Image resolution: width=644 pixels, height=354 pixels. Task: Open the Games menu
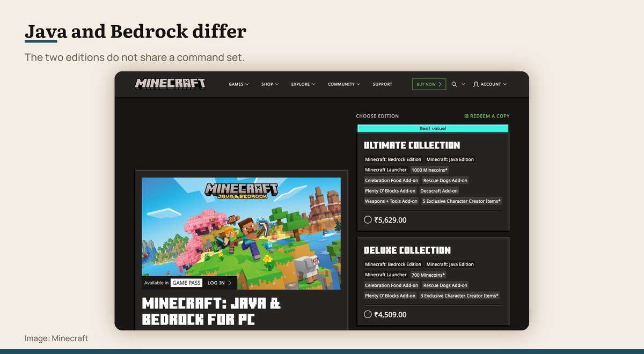[236, 84]
